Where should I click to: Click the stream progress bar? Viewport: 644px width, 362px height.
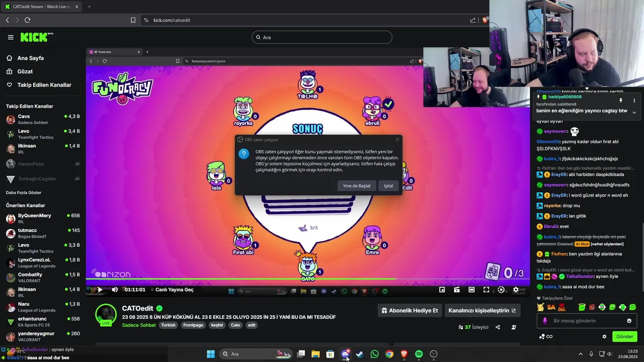pyautogui.click(x=307, y=279)
